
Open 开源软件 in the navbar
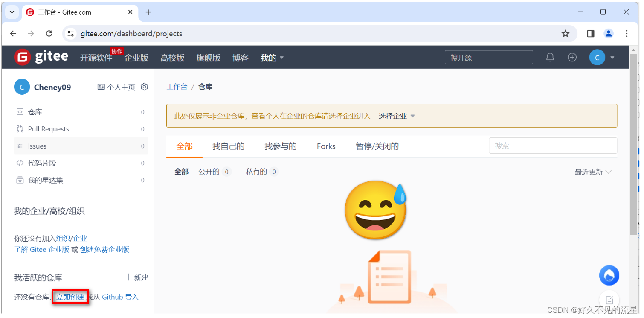point(96,58)
